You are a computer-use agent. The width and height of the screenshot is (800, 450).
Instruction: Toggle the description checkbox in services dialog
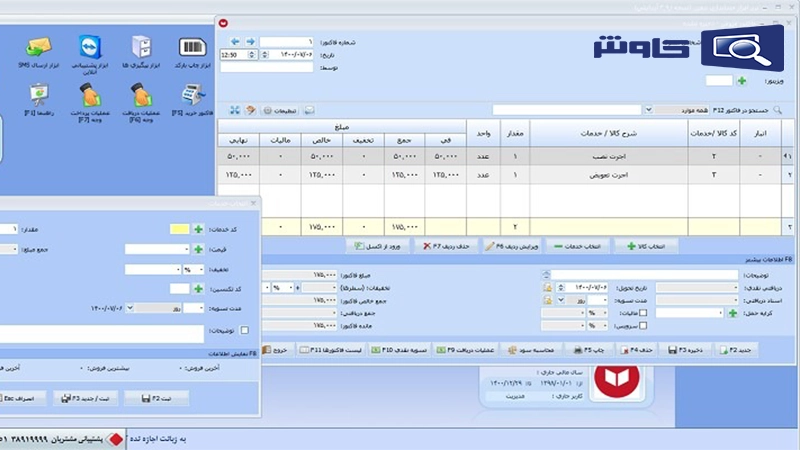pos(245,331)
